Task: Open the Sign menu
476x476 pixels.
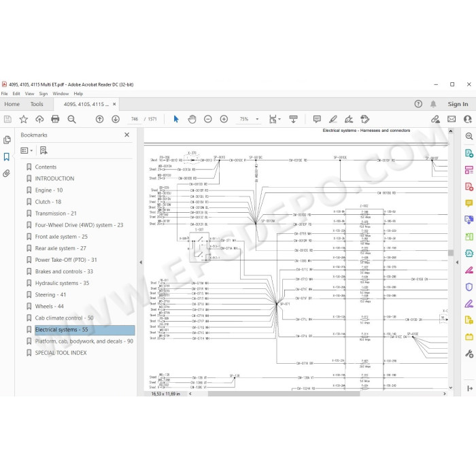Action: (x=44, y=94)
